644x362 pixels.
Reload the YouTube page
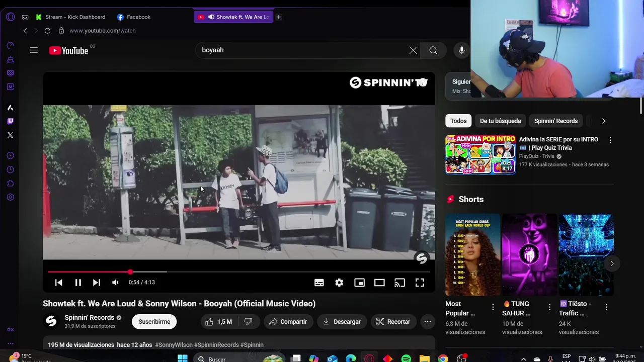coord(47,31)
